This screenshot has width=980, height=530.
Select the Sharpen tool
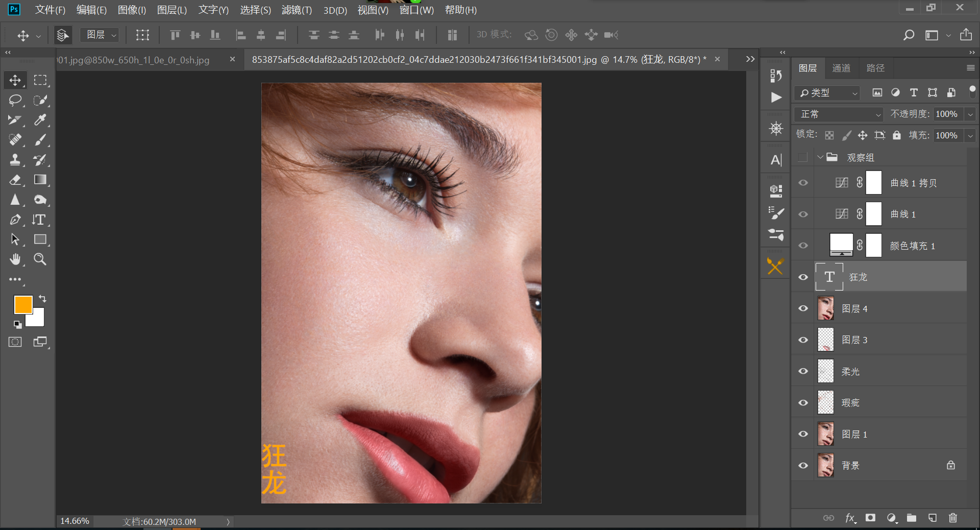coord(15,200)
